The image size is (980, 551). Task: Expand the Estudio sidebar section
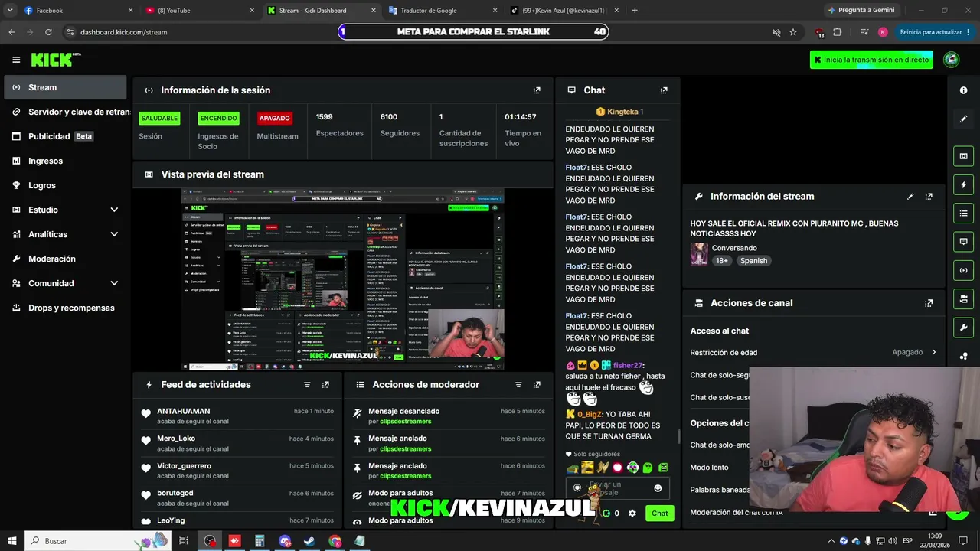(x=114, y=210)
